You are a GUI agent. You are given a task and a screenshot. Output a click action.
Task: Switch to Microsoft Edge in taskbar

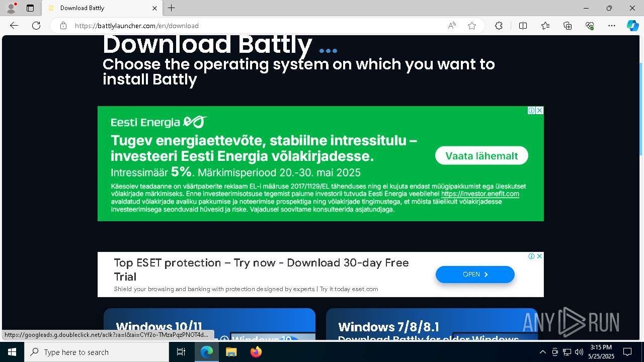click(x=207, y=352)
